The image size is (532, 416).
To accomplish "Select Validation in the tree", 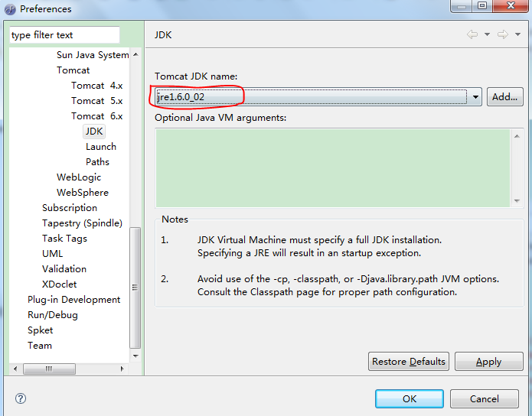I will point(64,269).
